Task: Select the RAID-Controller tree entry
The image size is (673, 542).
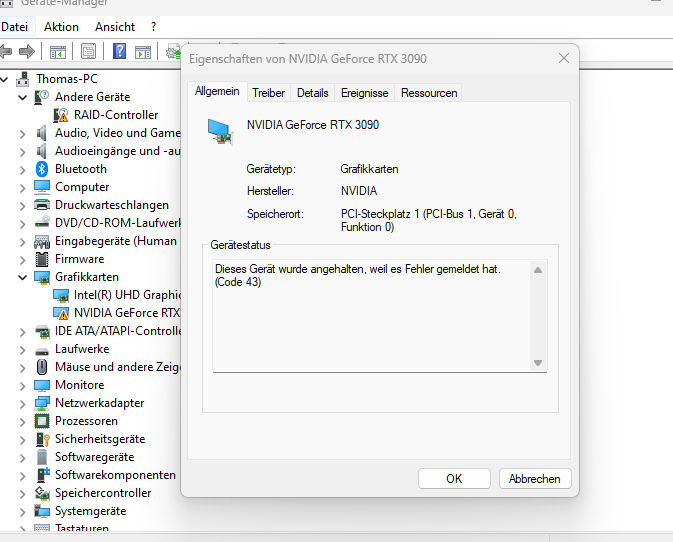Action: click(x=116, y=115)
